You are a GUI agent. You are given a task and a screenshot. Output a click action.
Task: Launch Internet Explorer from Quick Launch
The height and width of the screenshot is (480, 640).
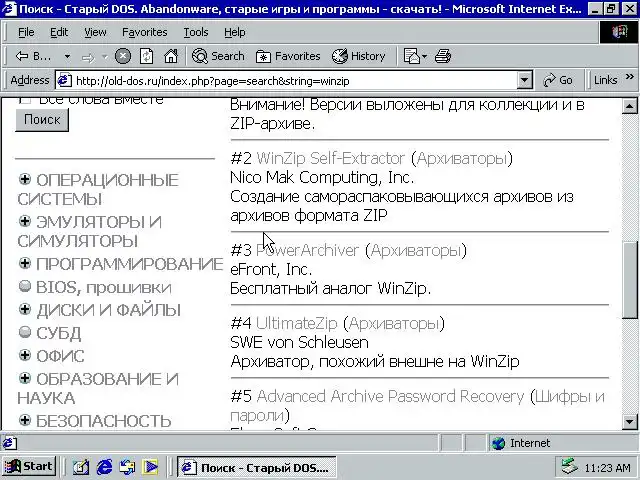click(x=104, y=467)
